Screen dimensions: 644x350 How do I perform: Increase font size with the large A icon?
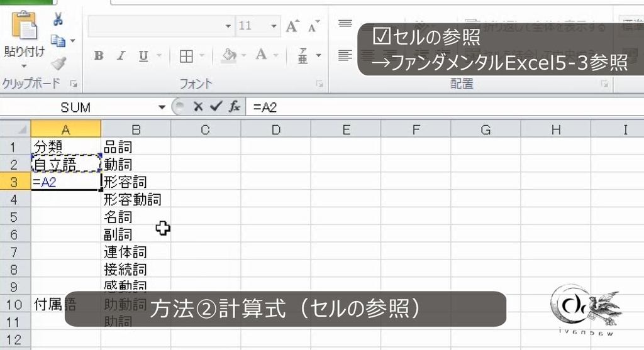coord(292,26)
